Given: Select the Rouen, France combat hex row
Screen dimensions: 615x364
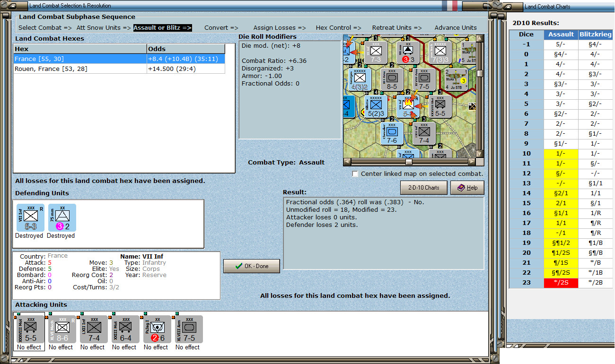Looking at the screenshot, I should pyautogui.click(x=119, y=69).
